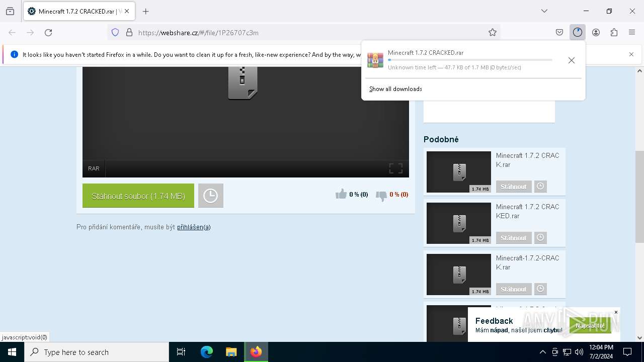Open Minecraft-1.7.2-CRACK.rar thumbnail
Image resolution: width=644 pixels, height=362 pixels.
tap(459, 275)
